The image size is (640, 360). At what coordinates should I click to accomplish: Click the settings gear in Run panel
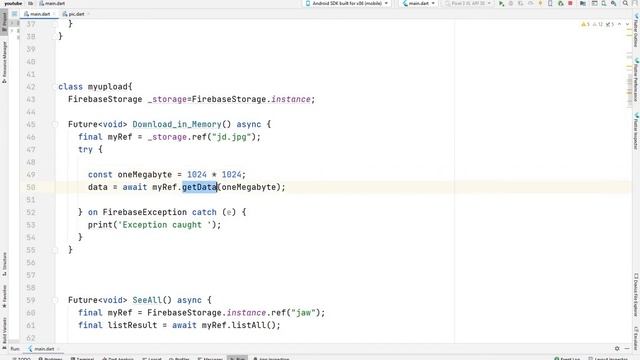click(617, 349)
